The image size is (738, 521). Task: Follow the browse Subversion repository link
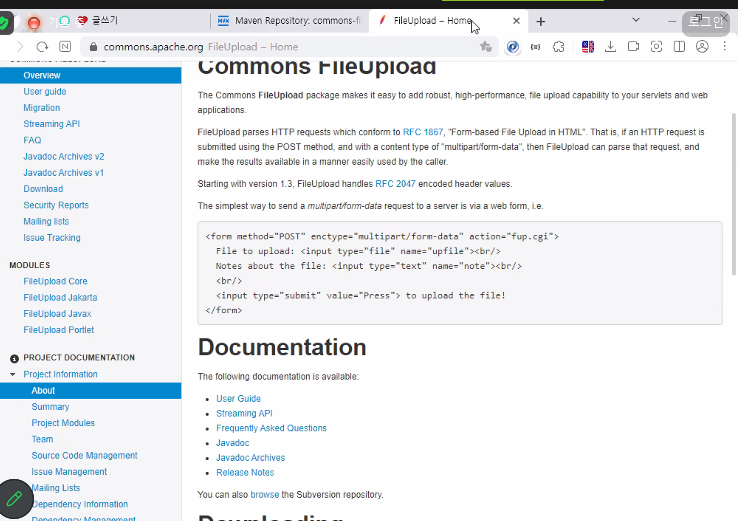(x=265, y=495)
